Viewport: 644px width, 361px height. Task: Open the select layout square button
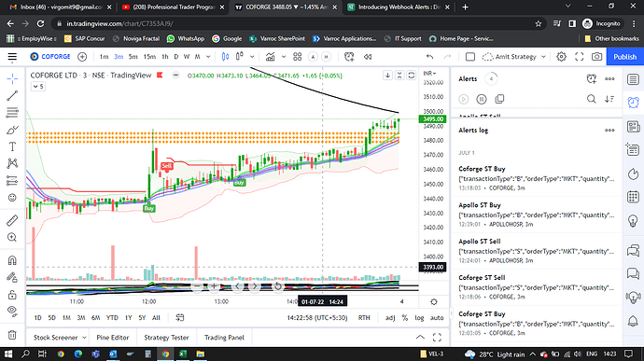tap(470, 57)
